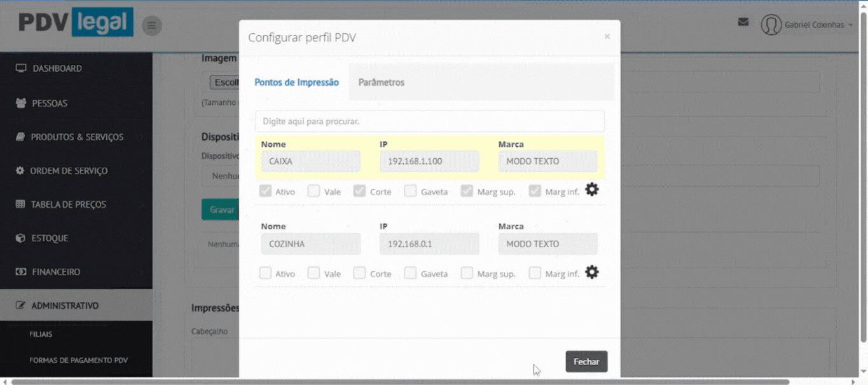The width and height of the screenshot is (868, 385).
Task: Open Formas de Pagamento PDV link
Action: (x=78, y=360)
